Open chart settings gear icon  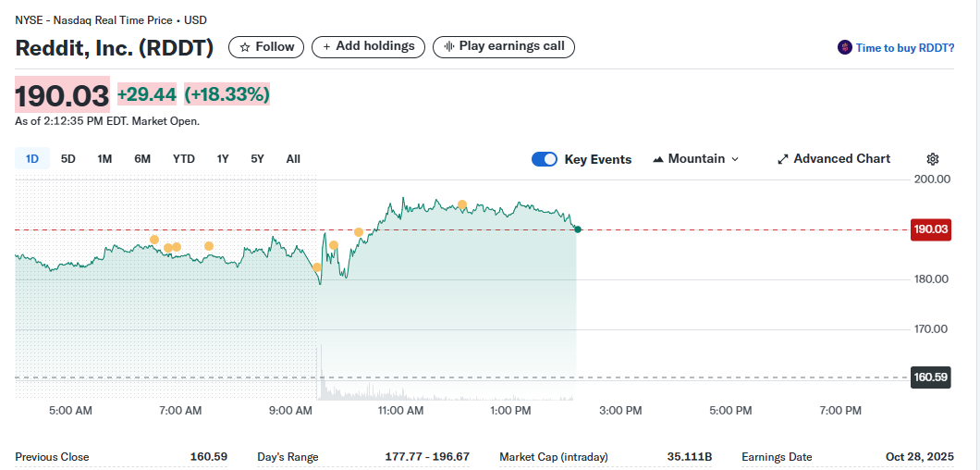tap(933, 159)
